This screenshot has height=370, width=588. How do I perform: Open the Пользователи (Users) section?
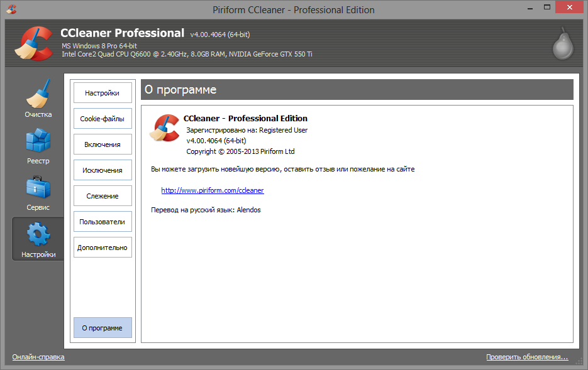pos(103,222)
